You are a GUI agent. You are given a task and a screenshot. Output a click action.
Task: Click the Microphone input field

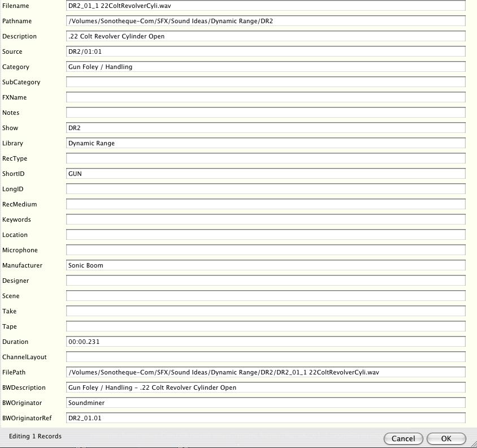(266, 250)
